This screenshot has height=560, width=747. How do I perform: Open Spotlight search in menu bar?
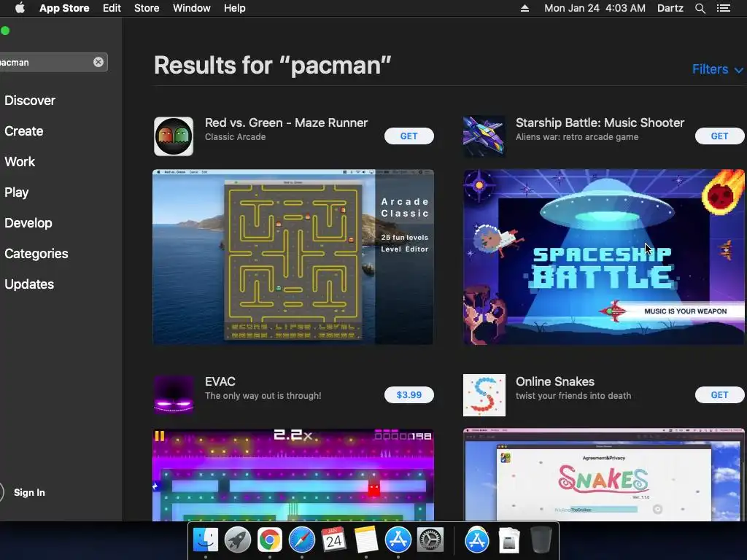(700, 8)
